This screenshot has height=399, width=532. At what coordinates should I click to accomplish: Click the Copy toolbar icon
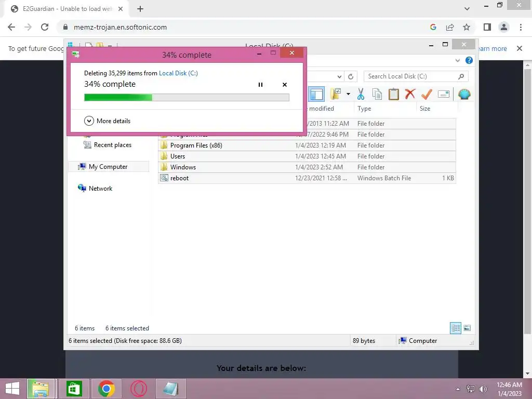coord(377,94)
